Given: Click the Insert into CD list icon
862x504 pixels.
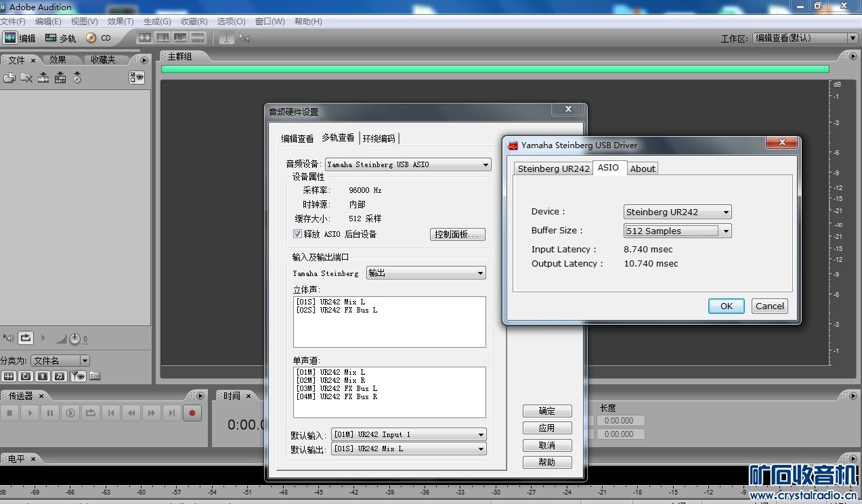Looking at the screenshot, I should [x=77, y=78].
